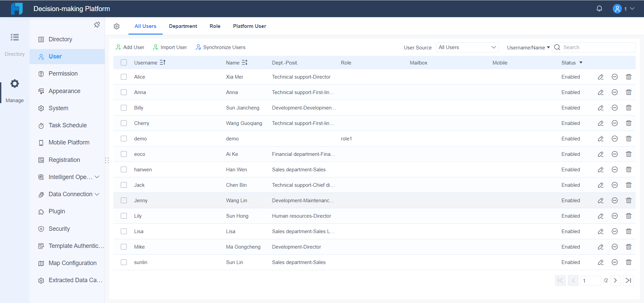Click the search magnifier icon
644x303 pixels.
557,47
